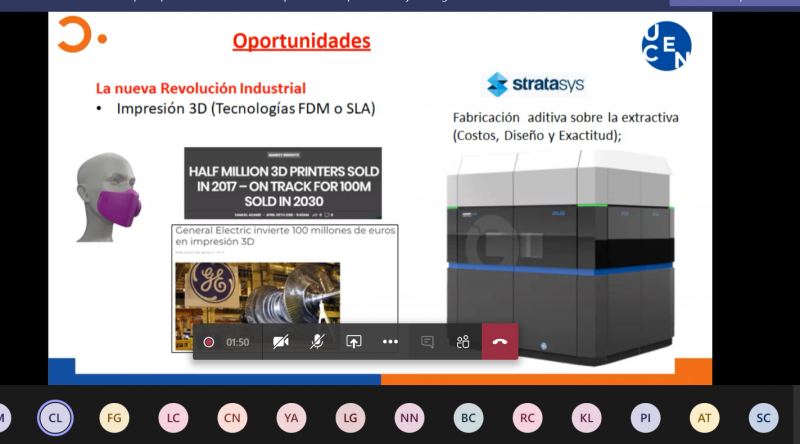Click the red recording indicator
The width and height of the screenshot is (800, 444).
click(209, 342)
